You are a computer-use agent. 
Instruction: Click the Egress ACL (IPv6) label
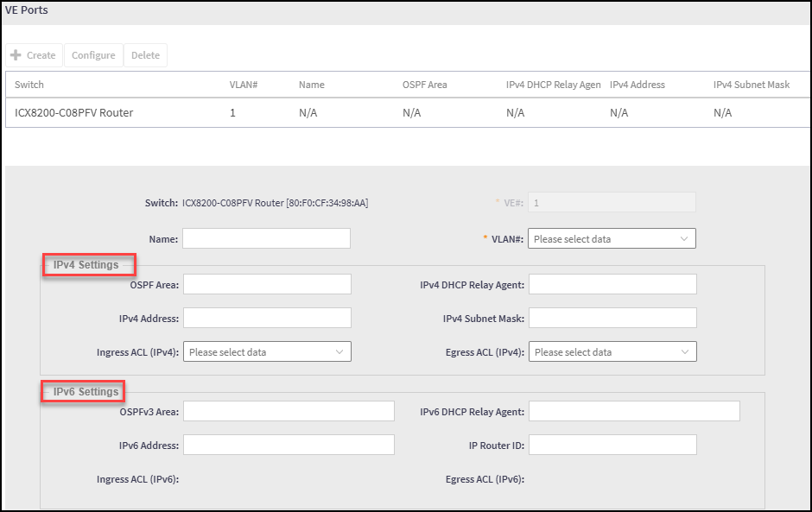point(485,479)
